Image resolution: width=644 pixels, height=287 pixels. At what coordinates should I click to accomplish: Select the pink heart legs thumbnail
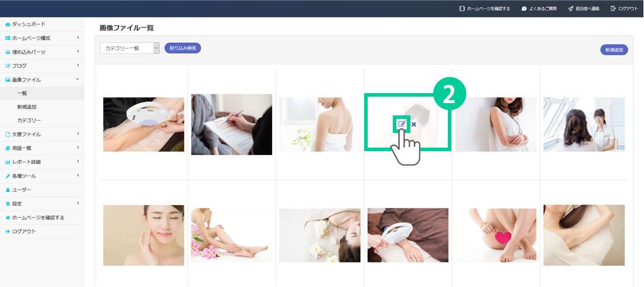[x=496, y=235]
